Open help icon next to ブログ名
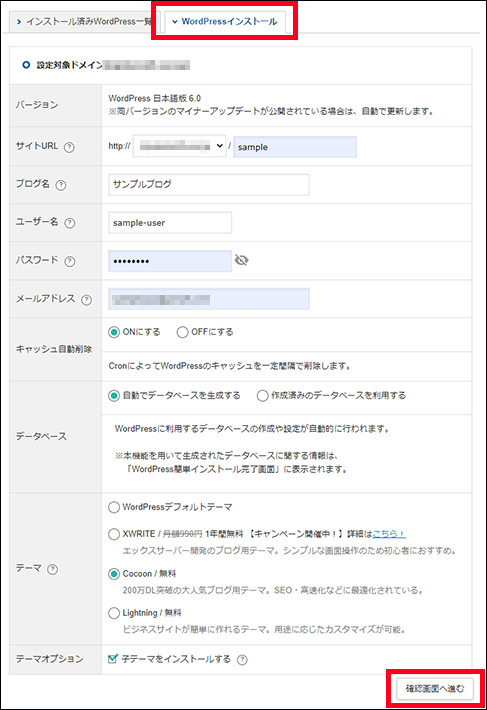Image resolution: width=487 pixels, height=710 pixels. (61, 185)
